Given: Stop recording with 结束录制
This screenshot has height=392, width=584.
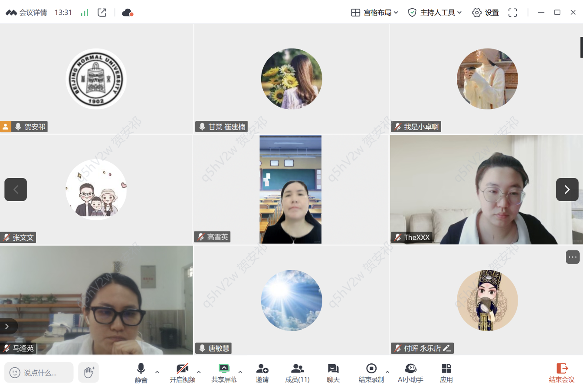Looking at the screenshot, I should click(x=371, y=373).
